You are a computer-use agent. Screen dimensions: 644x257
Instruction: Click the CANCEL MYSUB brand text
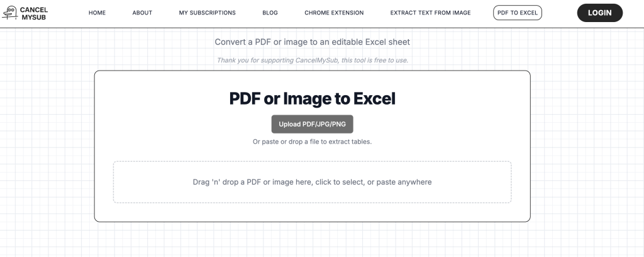click(34, 13)
